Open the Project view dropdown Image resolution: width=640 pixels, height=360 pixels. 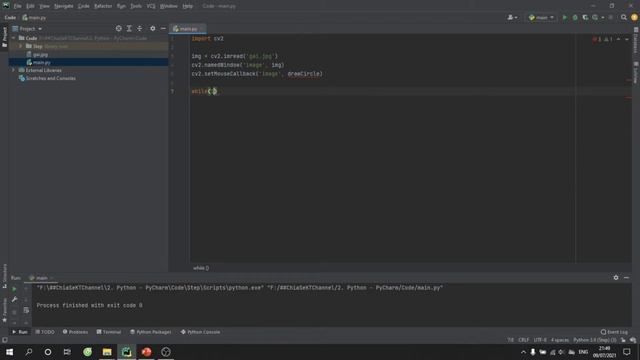27,29
